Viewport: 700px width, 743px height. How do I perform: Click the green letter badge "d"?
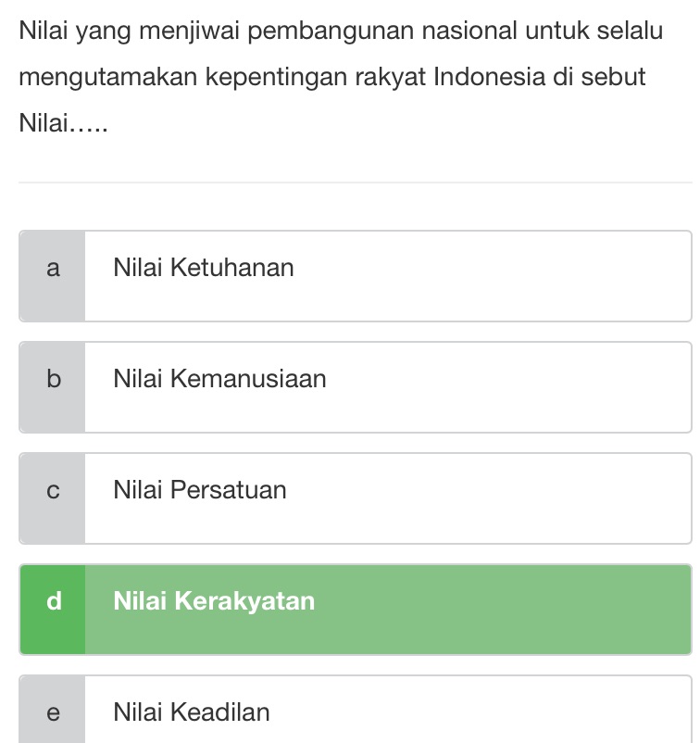[53, 601]
